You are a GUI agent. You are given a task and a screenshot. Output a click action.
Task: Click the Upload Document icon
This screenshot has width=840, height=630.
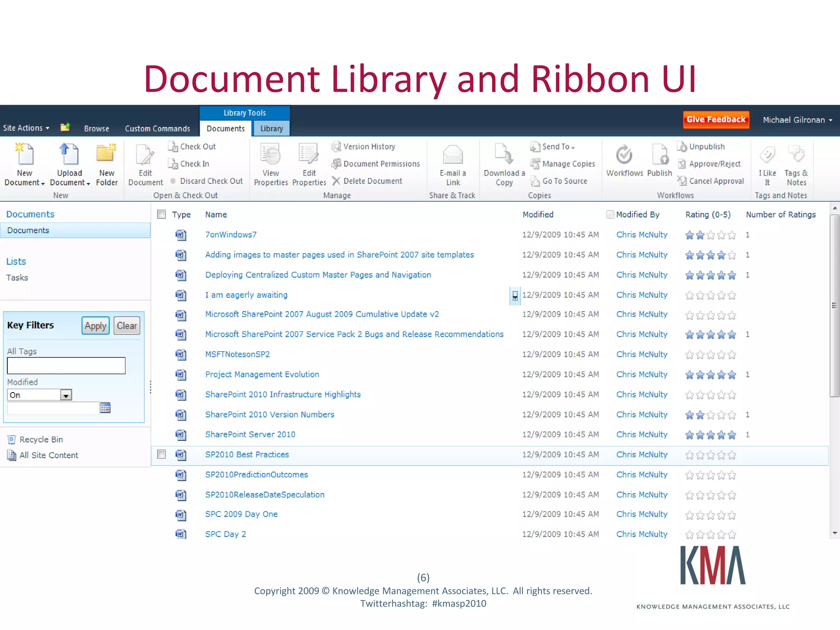click(x=68, y=154)
